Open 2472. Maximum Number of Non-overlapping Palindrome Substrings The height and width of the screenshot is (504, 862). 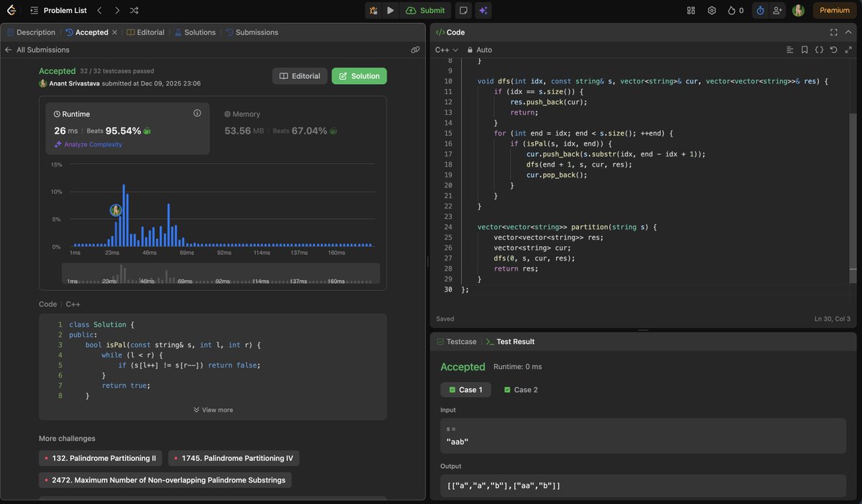pyautogui.click(x=165, y=480)
